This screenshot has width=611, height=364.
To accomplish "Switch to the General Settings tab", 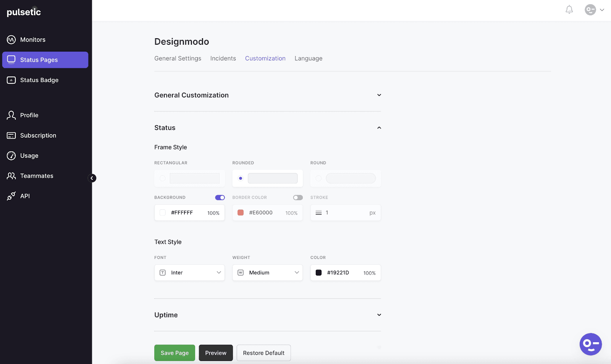I will click(178, 58).
